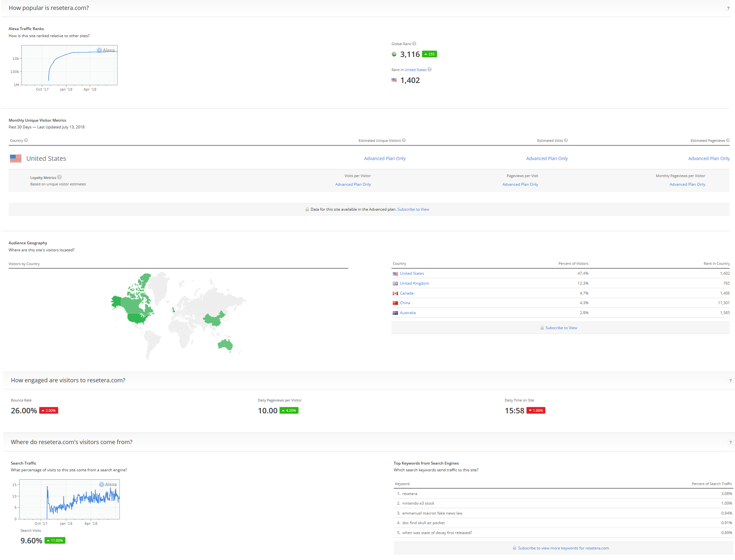Click the 11,301 rank in country value
Viewport: 735px width, 560px height.
click(724, 303)
